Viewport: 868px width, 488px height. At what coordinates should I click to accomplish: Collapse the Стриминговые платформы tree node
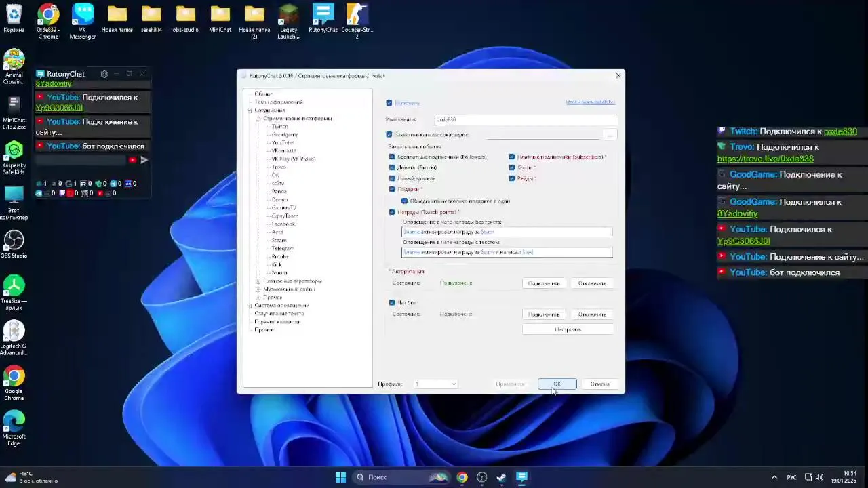(x=258, y=119)
